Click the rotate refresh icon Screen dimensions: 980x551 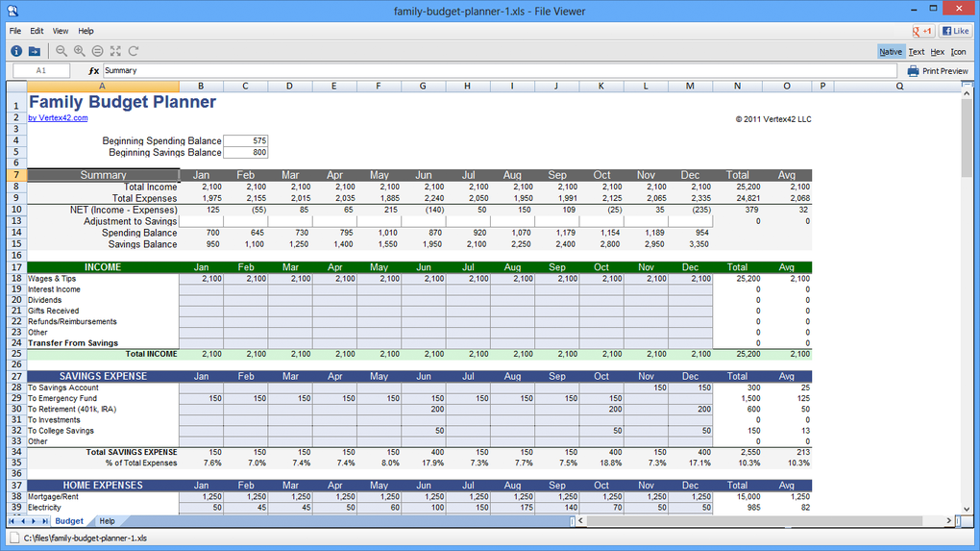[134, 51]
